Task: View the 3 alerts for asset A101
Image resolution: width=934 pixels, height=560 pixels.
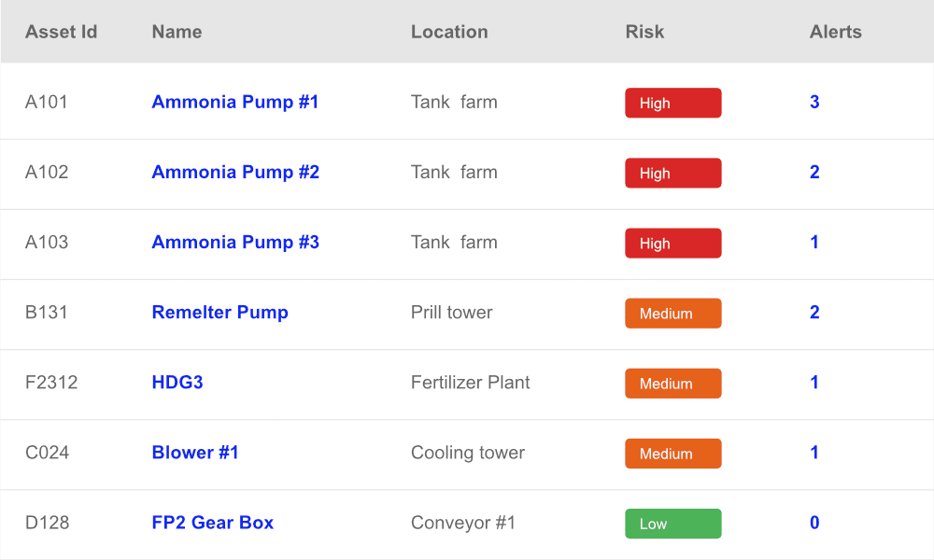Action: point(814,102)
